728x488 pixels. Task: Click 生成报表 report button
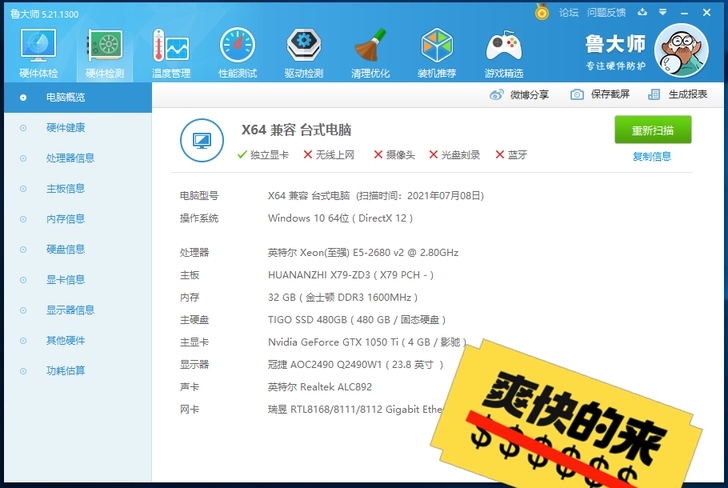tap(677, 94)
